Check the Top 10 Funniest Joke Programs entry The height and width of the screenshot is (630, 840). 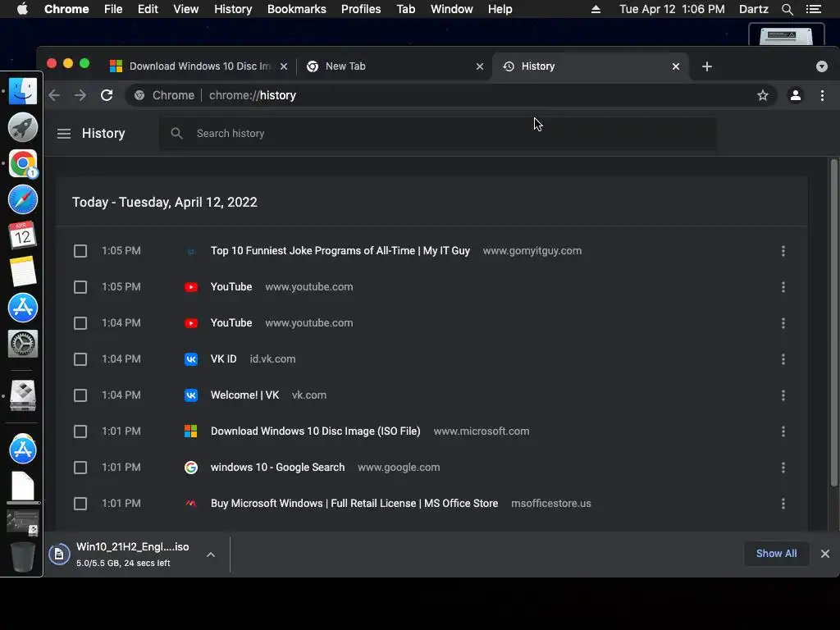pyautogui.click(x=80, y=251)
